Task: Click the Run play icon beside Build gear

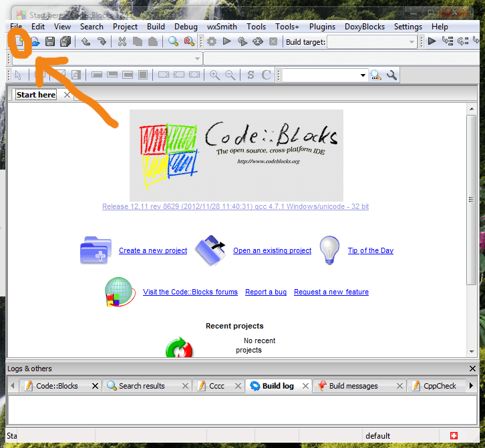Action: (x=226, y=41)
